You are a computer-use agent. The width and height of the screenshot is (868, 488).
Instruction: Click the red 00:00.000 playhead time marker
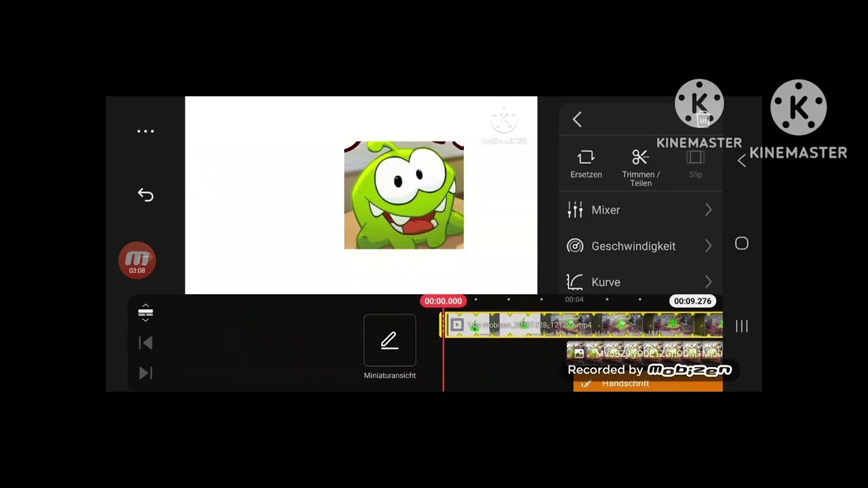tap(443, 301)
